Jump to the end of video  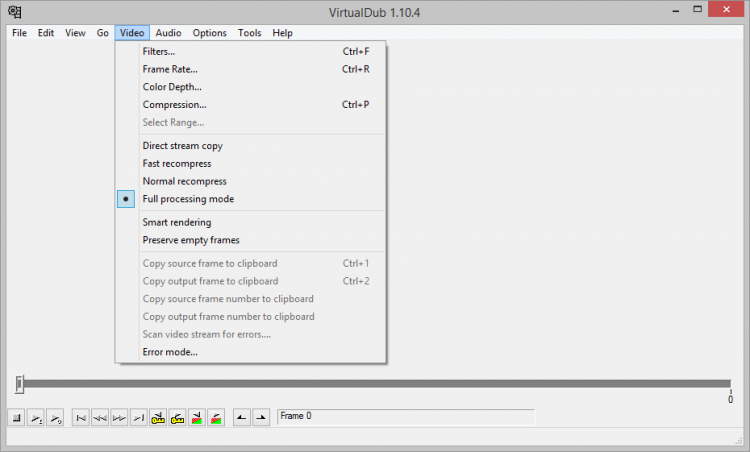pos(139,418)
